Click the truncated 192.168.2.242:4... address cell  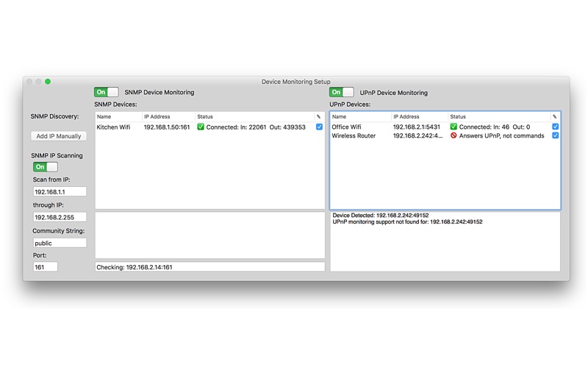pos(417,135)
